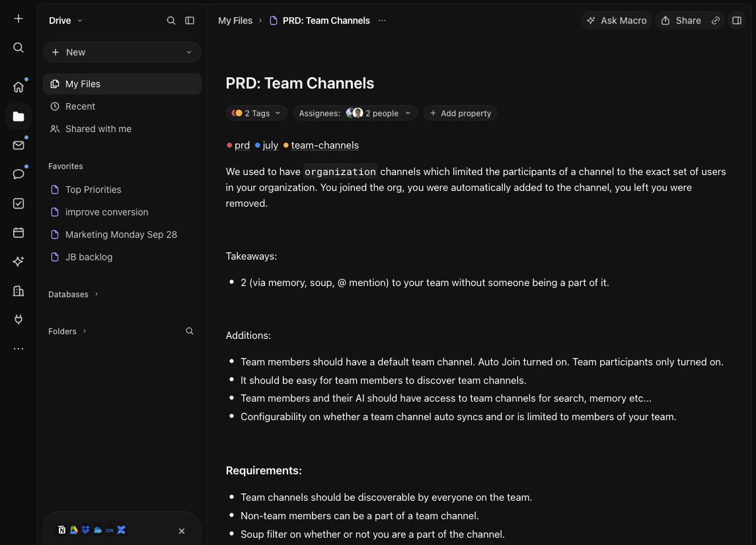Screen dimensions: 756x545
Task: Copy link using the chain icon
Action: [x=716, y=20]
